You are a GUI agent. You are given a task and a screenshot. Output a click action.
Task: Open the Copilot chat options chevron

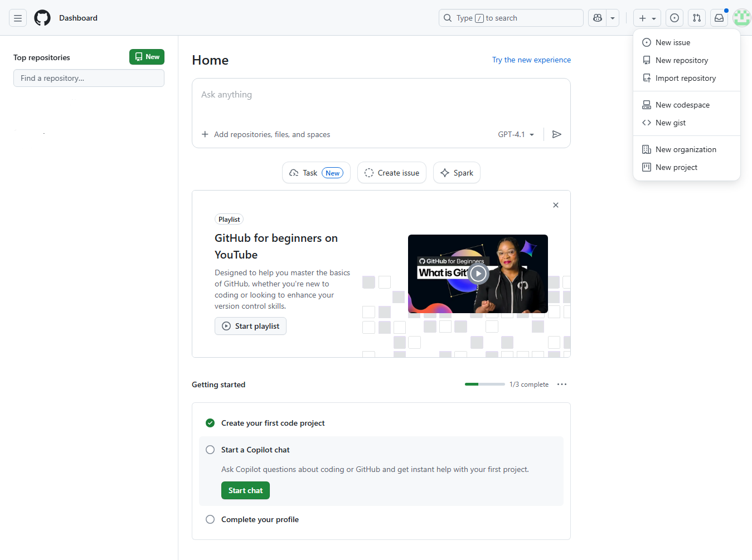612,17
